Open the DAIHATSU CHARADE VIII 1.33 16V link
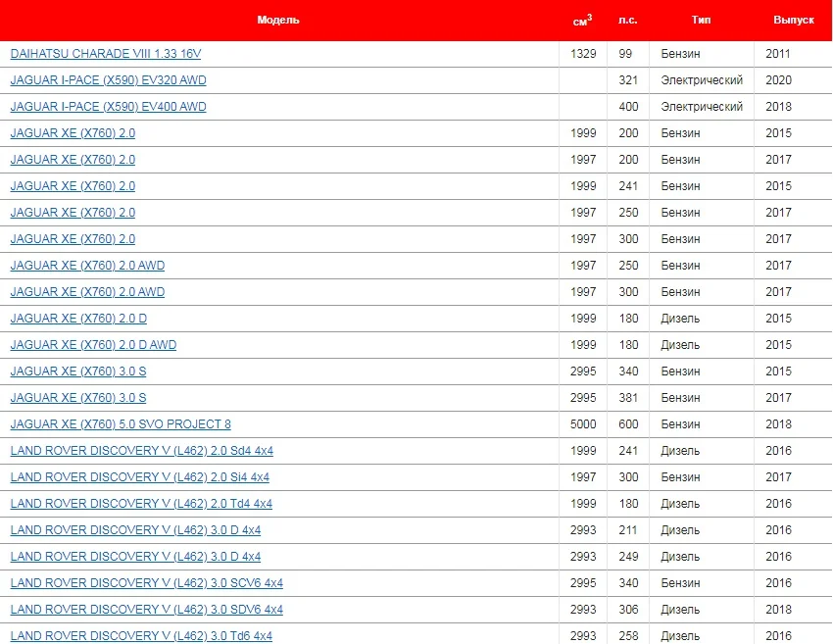The height and width of the screenshot is (644, 833). pyautogui.click(x=106, y=54)
